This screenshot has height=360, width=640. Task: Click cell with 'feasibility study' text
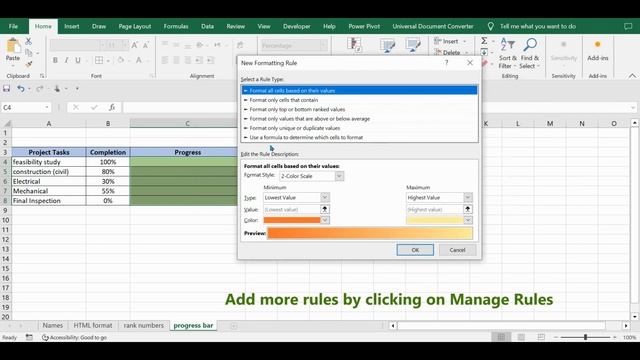[x=49, y=162]
